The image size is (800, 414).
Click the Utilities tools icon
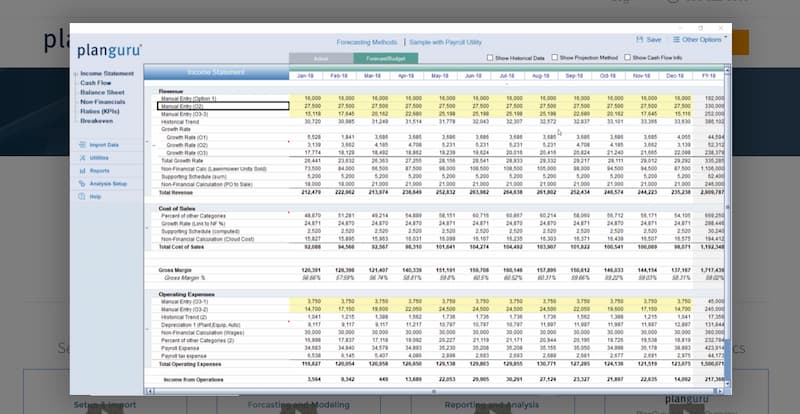82,158
